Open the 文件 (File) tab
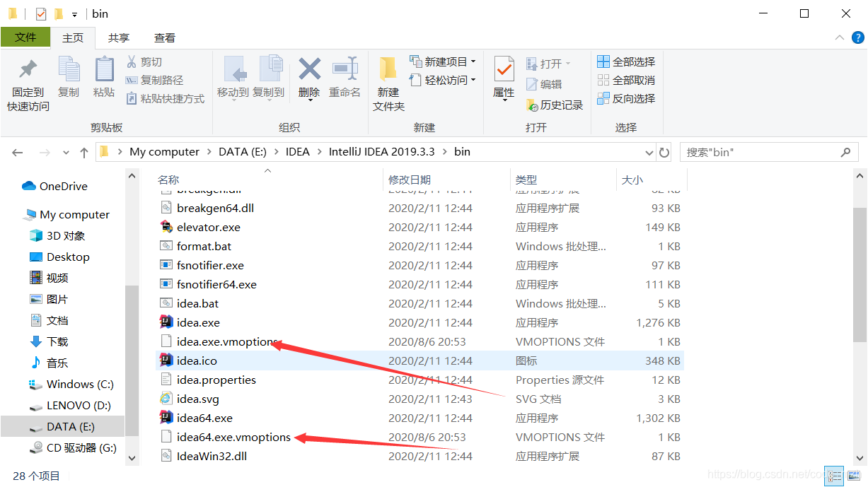The width and height of the screenshot is (868, 487). [25, 37]
